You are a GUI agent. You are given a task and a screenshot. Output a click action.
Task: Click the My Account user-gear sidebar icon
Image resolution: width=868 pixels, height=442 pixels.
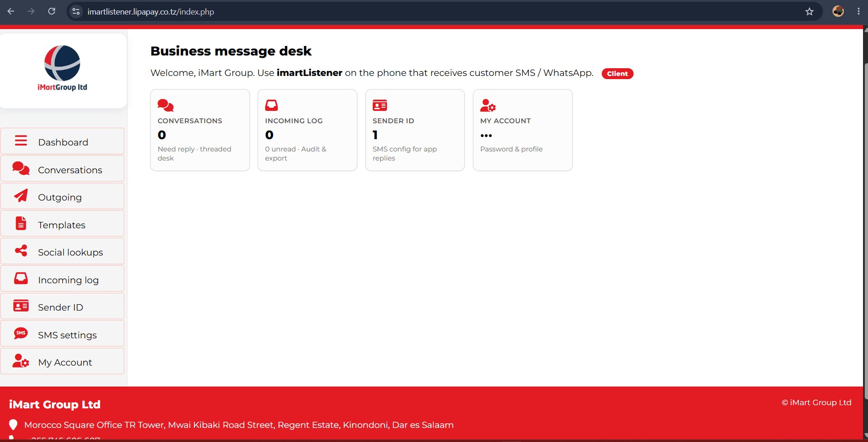(21, 361)
